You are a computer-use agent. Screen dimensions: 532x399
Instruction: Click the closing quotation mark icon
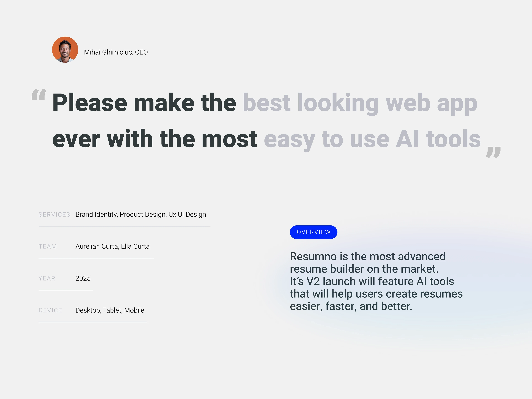493,152
